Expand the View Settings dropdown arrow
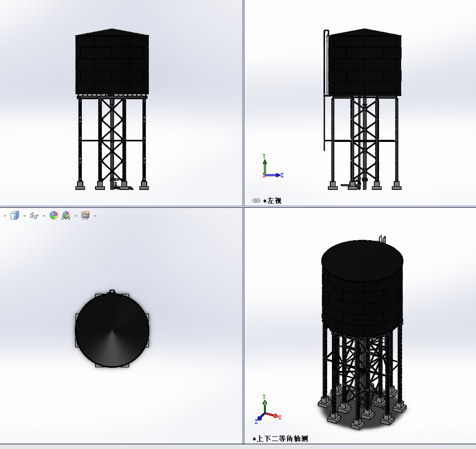The height and width of the screenshot is (449, 476). (x=96, y=216)
